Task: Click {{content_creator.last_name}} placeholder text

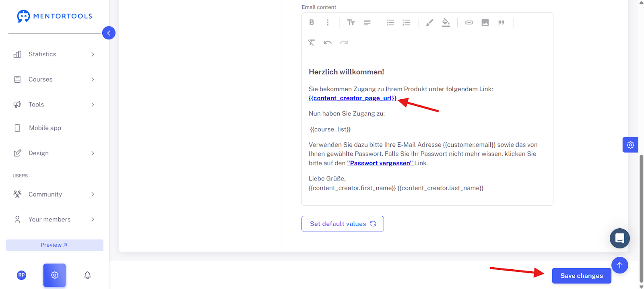Action: coord(441,188)
